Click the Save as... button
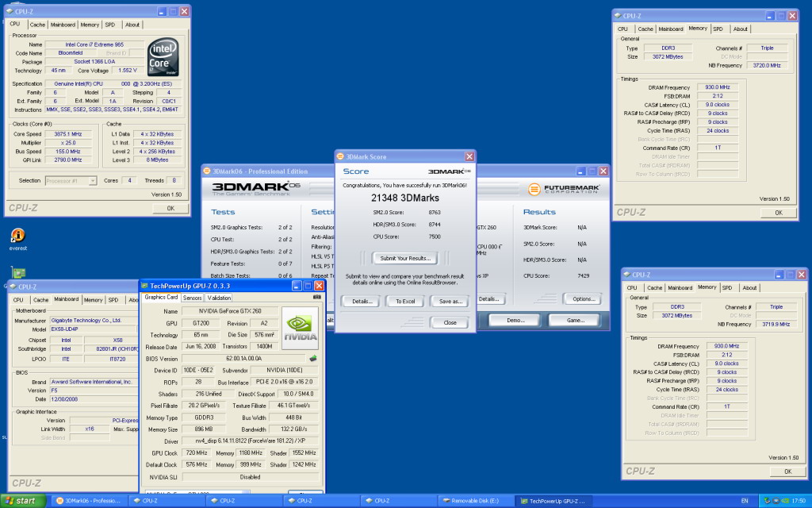Screen dimensions: 812x508 coord(450,301)
